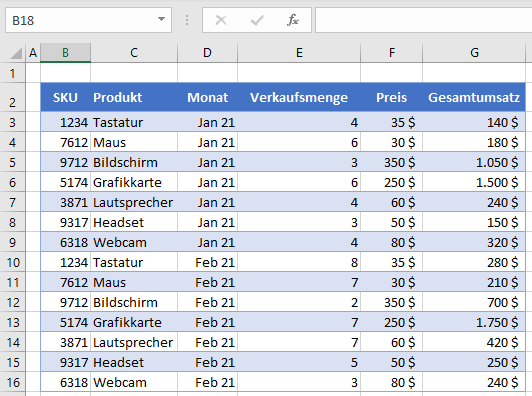Click the Enter checkmark icon in formula bar

tap(257, 20)
